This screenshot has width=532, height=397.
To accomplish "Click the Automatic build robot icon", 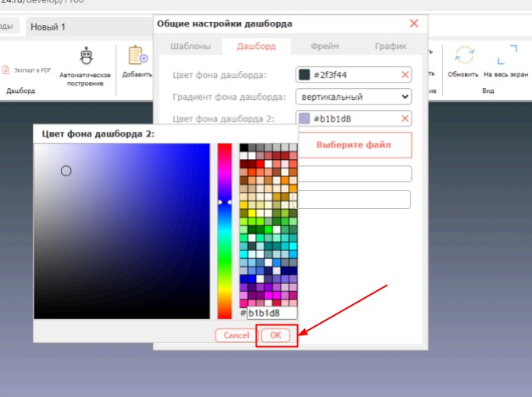I will [86, 55].
